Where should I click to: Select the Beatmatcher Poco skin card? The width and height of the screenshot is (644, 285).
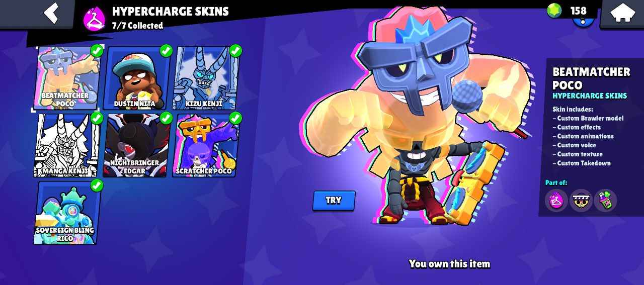[x=66, y=78]
